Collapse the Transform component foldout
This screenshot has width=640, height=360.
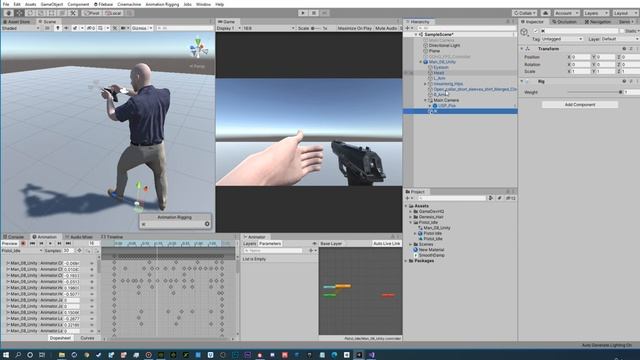(x=522, y=49)
